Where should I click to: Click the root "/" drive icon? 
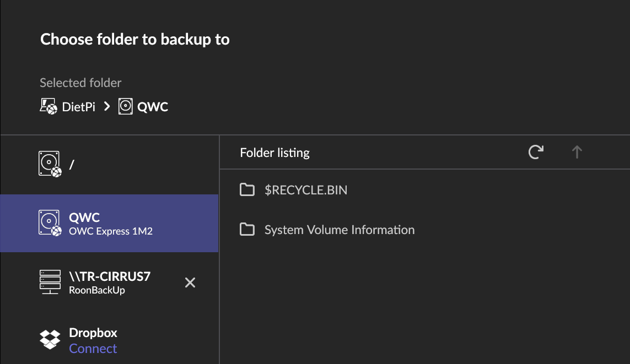[50, 164]
